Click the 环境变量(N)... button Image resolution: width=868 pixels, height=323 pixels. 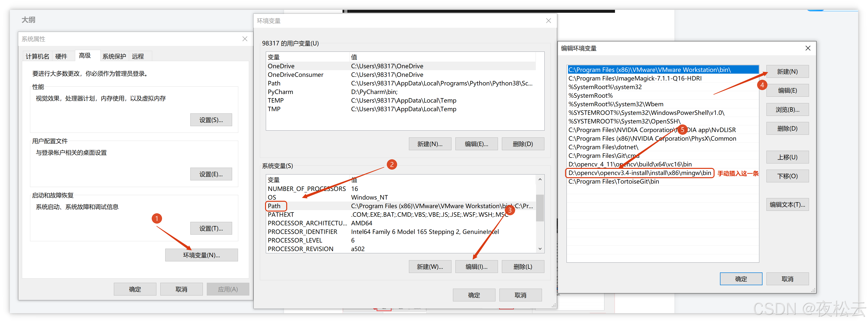coord(201,255)
